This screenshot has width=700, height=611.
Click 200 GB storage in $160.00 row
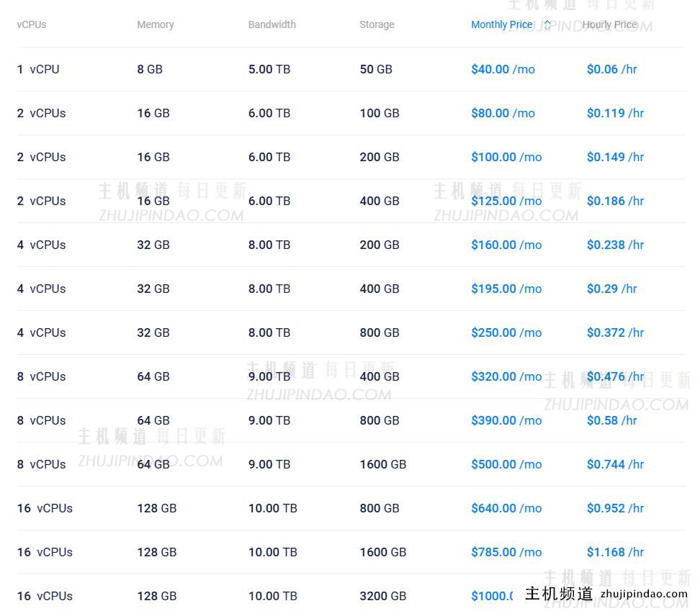380,245
